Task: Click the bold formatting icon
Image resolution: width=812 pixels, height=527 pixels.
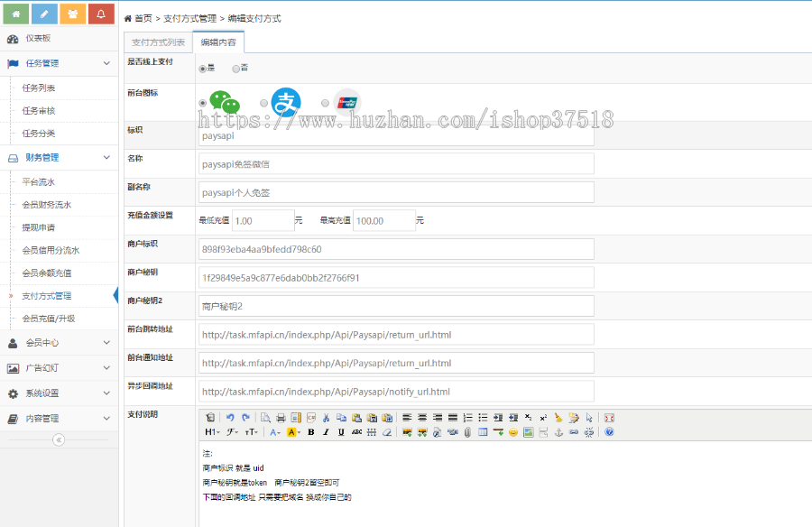Action: click(x=310, y=432)
